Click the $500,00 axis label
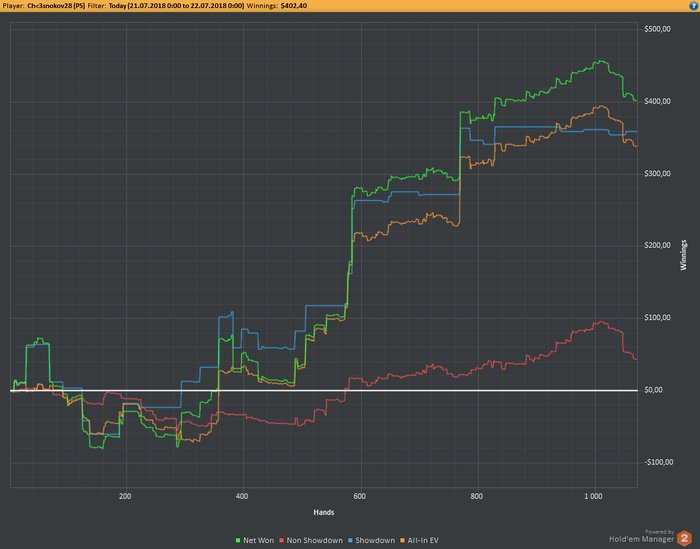Screen dimensions: 700x549 [x=657, y=29]
